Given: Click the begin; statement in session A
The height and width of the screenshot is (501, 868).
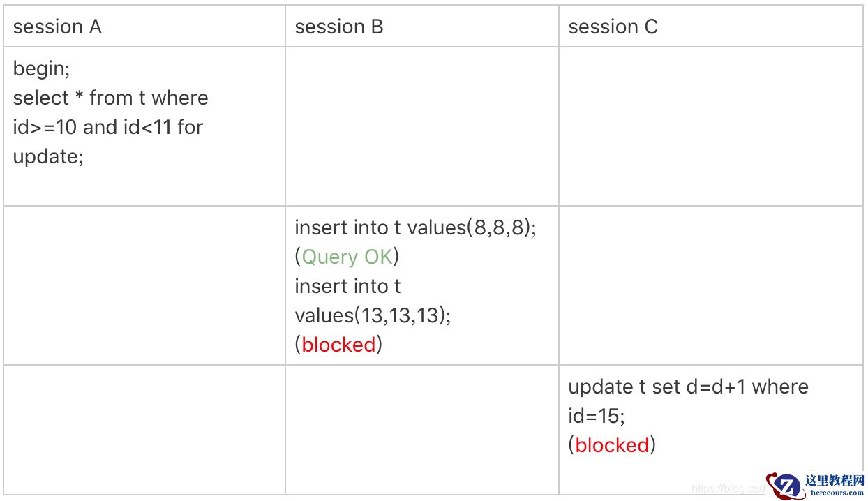Looking at the screenshot, I should pyautogui.click(x=41, y=68).
